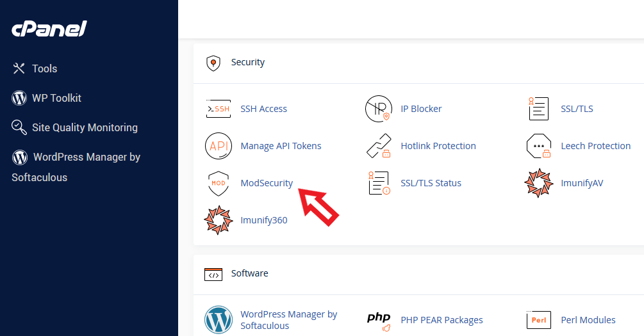Image resolution: width=644 pixels, height=336 pixels.
Task: Open the PHP PEAR Packages link
Action: click(442, 320)
